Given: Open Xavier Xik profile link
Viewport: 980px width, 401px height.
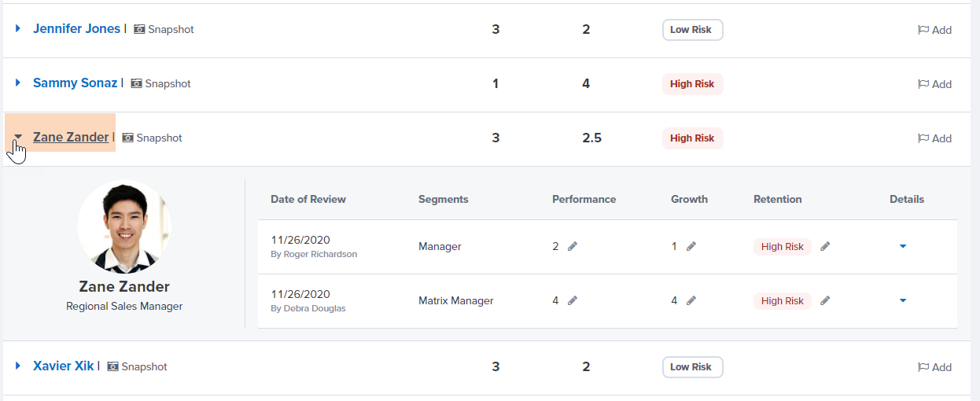Looking at the screenshot, I should (x=63, y=366).
